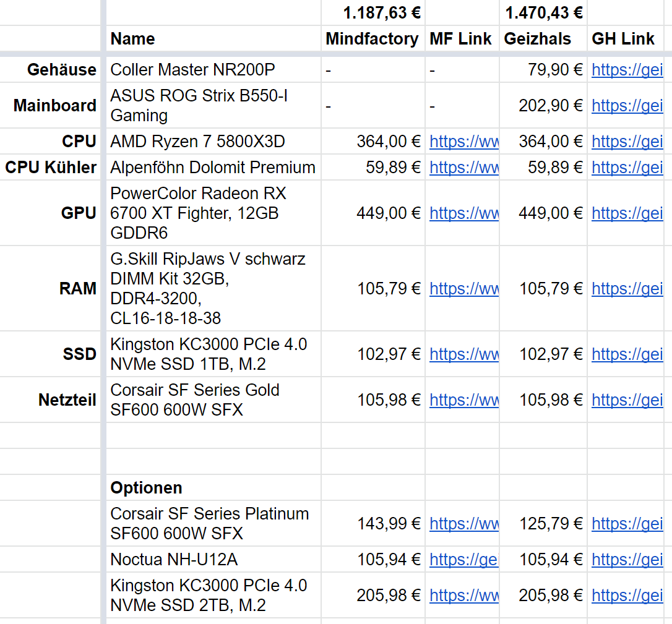This screenshot has height=624, width=672.
Task: Select the AMD Ryzen 7 5800X3D name cell
Action: (x=213, y=142)
